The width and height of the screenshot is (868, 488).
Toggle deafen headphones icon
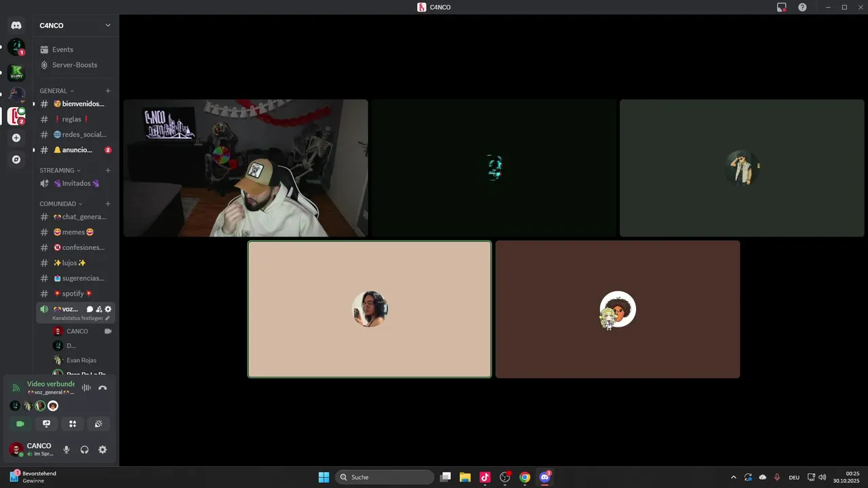pyautogui.click(x=85, y=449)
